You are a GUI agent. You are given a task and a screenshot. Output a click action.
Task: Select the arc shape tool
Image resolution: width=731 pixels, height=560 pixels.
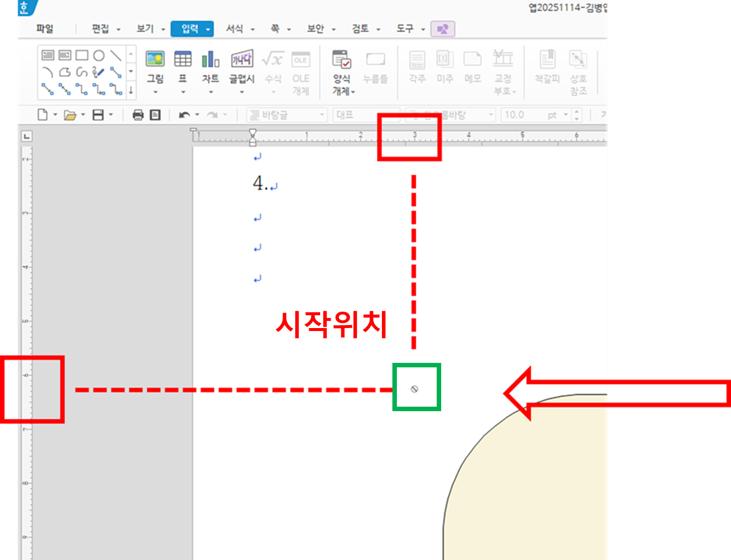48,72
